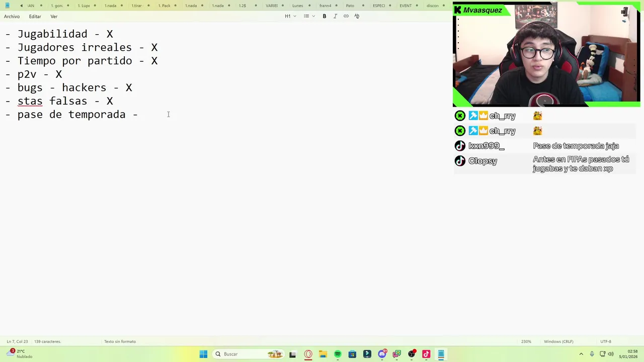This screenshot has width=644, height=362.
Task: Switch to the '1. Lupe' tab
Action: tap(84, 6)
